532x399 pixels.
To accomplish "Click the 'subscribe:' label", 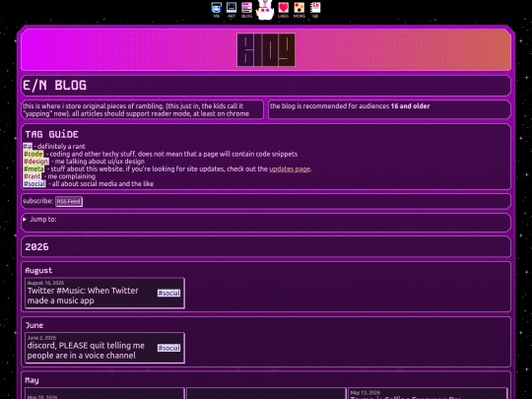I will (x=38, y=201).
